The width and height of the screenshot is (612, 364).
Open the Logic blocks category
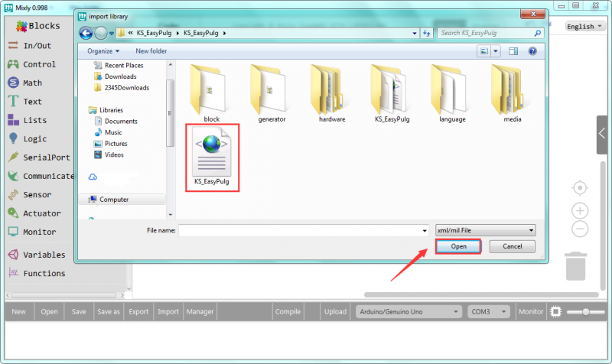(27, 139)
